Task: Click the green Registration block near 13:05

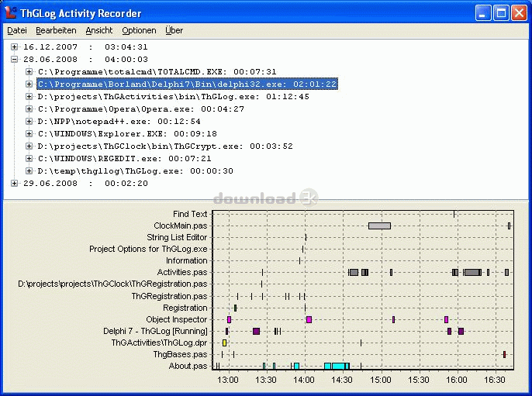Action: (x=235, y=308)
